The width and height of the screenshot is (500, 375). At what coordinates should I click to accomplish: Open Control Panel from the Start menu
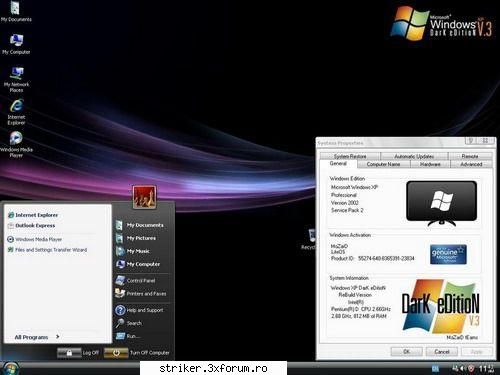(x=135, y=281)
